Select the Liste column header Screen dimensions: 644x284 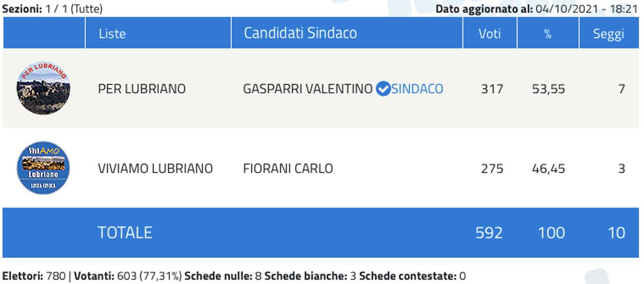(x=112, y=33)
